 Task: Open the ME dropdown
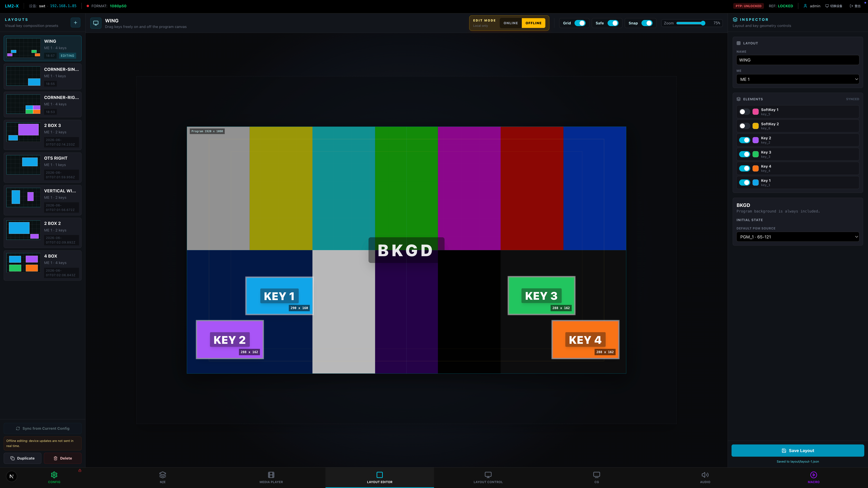(x=798, y=79)
